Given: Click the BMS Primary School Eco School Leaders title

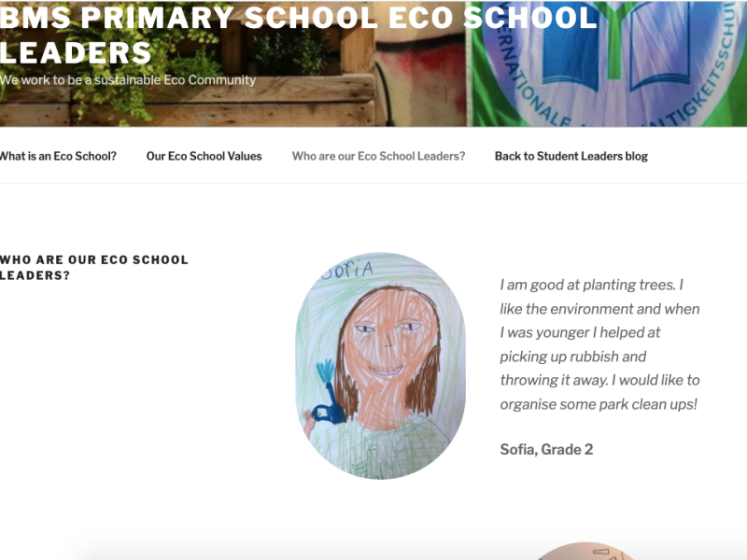Looking at the screenshot, I should coord(299,35).
